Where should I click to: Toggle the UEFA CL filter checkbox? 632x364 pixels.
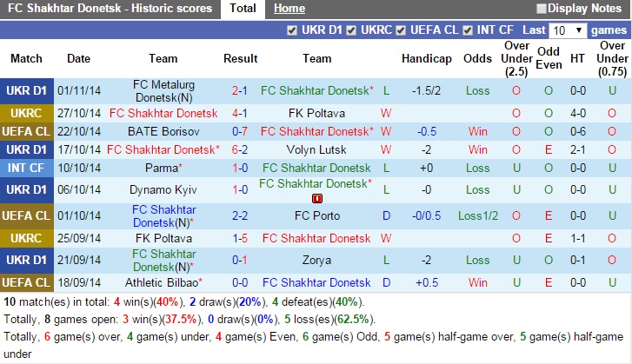tap(401, 30)
